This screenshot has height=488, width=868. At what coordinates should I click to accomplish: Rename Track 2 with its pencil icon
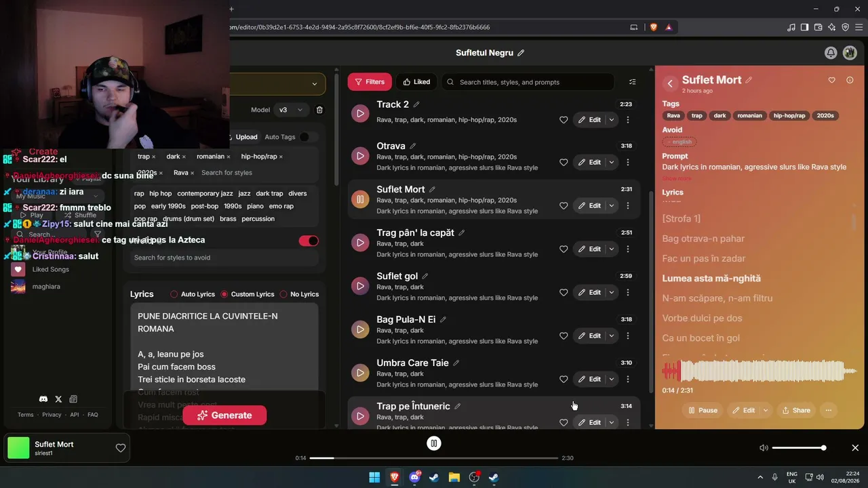(x=416, y=104)
